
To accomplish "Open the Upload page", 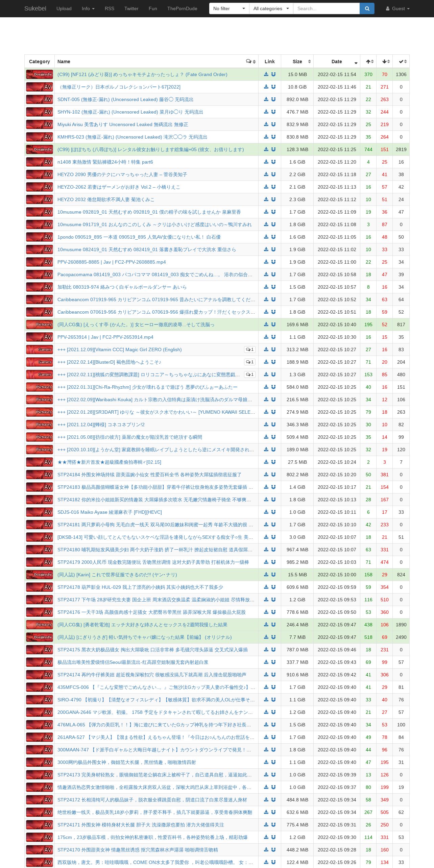I will pos(64,8).
